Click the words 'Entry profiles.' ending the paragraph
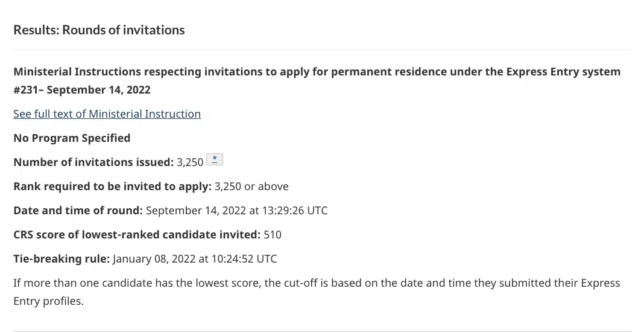The height and width of the screenshot is (332, 644). coord(48,301)
